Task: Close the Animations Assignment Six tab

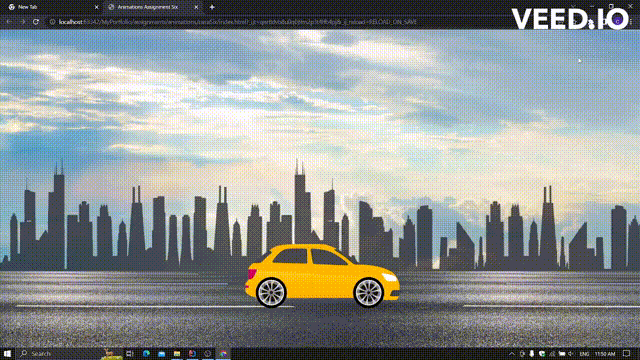Action: pos(196,7)
